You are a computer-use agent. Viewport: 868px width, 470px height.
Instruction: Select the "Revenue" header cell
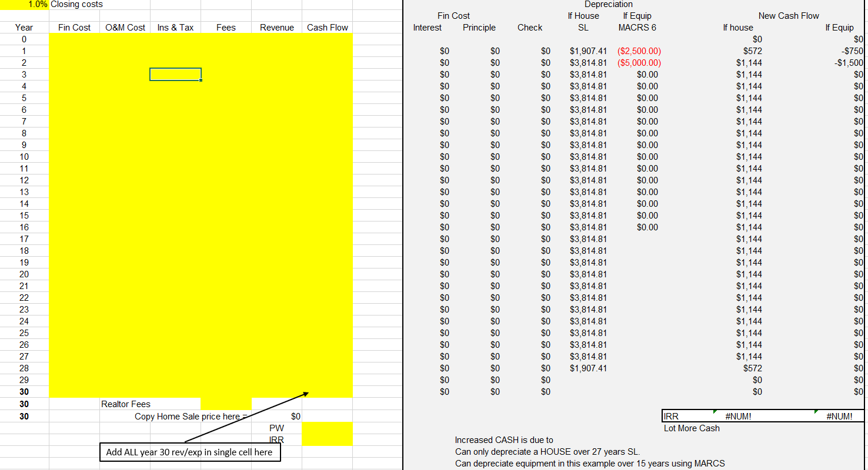(x=277, y=27)
